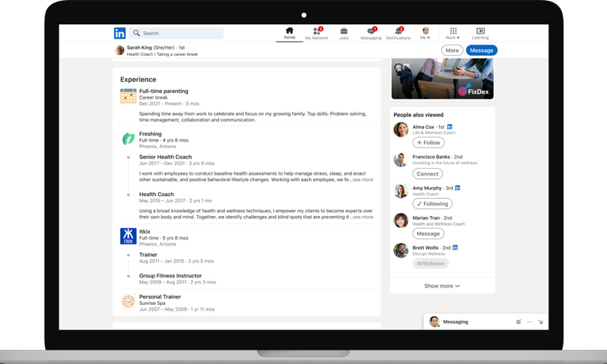Expand see more under Senior Health Coach
The image size is (607, 364).
[x=362, y=180]
